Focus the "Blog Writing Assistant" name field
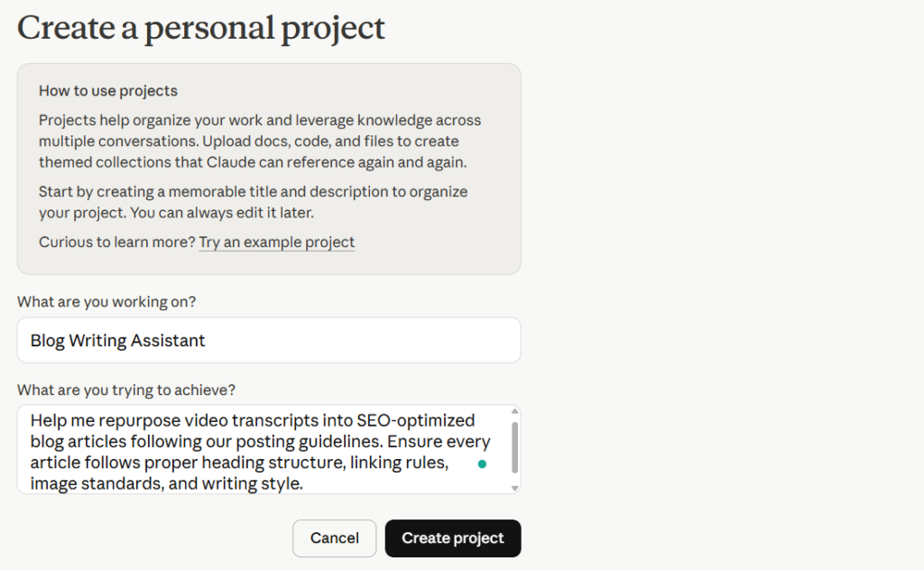 coord(268,340)
